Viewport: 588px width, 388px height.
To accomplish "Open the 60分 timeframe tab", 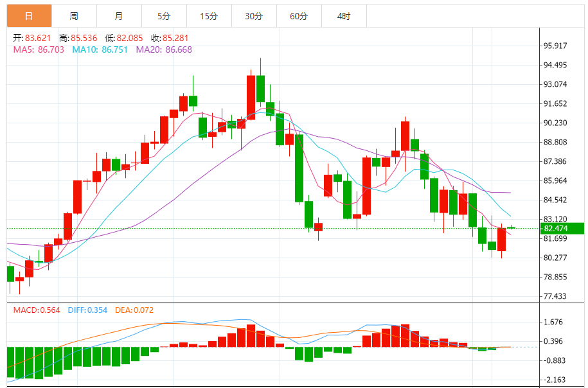I will tap(299, 16).
